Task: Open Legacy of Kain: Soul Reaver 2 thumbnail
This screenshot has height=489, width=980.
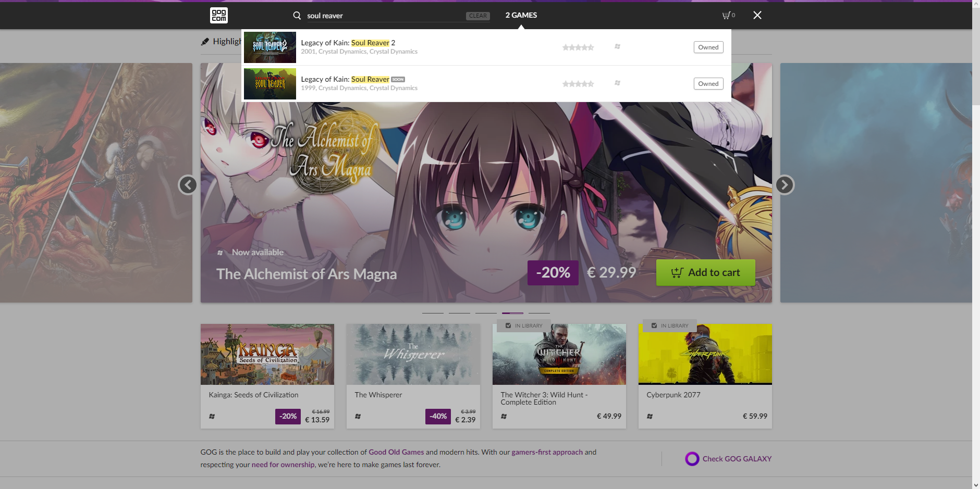Action: (x=270, y=47)
